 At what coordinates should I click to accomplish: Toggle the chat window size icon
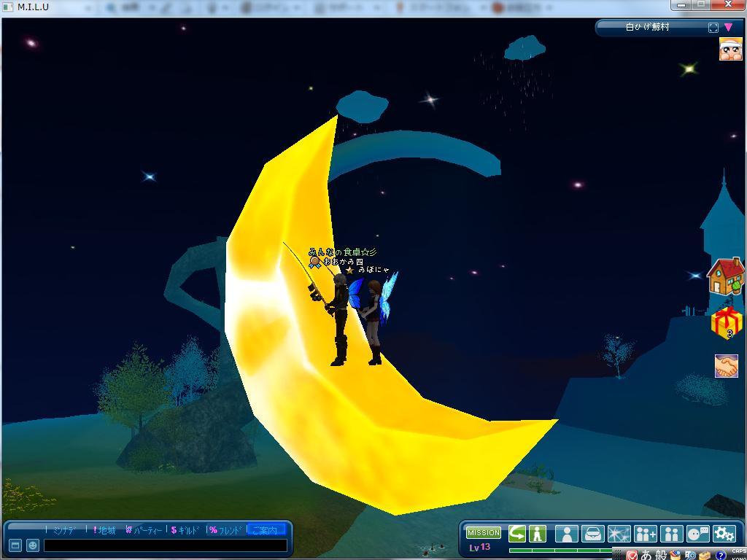[x=15, y=545]
